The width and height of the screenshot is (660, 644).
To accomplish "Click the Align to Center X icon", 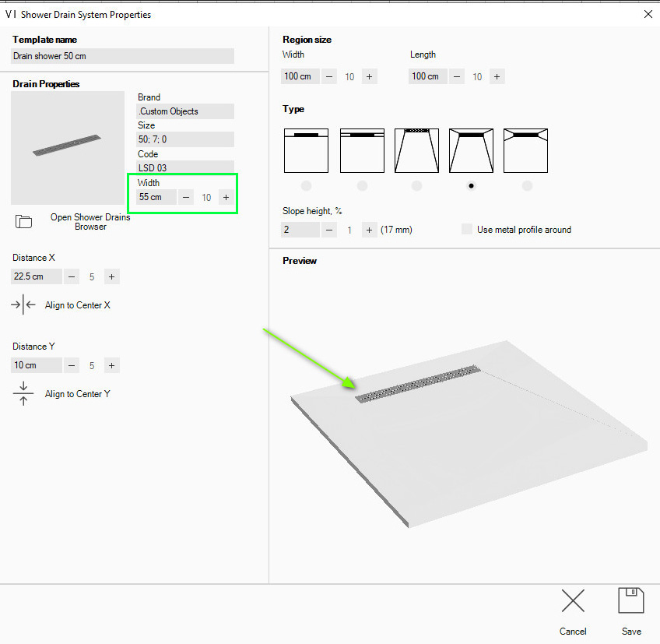I will pyautogui.click(x=23, y=304).
